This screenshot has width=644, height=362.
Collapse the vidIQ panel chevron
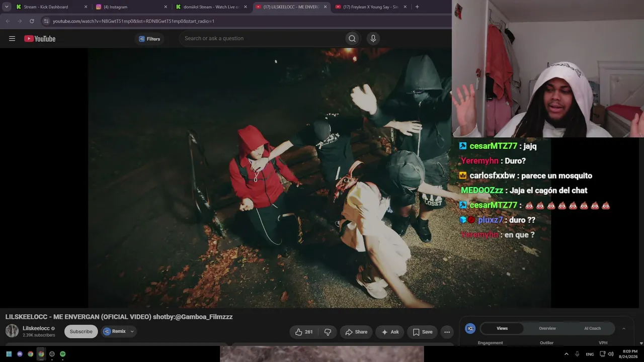[x=624, y=328]
